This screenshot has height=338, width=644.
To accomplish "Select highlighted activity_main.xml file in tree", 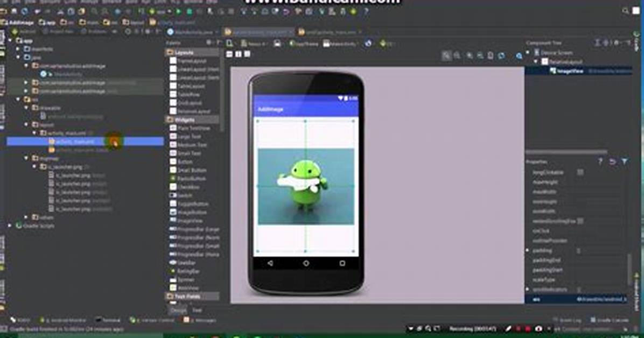I will click(86, 141).
